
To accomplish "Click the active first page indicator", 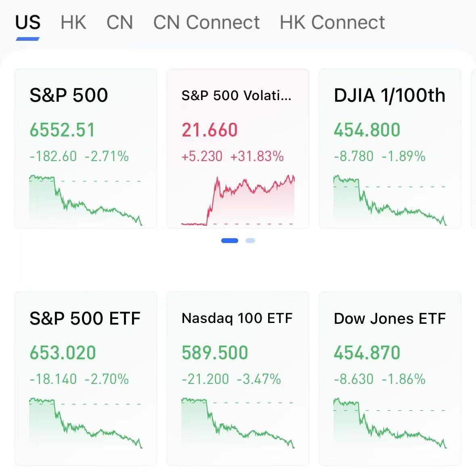I will pos(229,241).
